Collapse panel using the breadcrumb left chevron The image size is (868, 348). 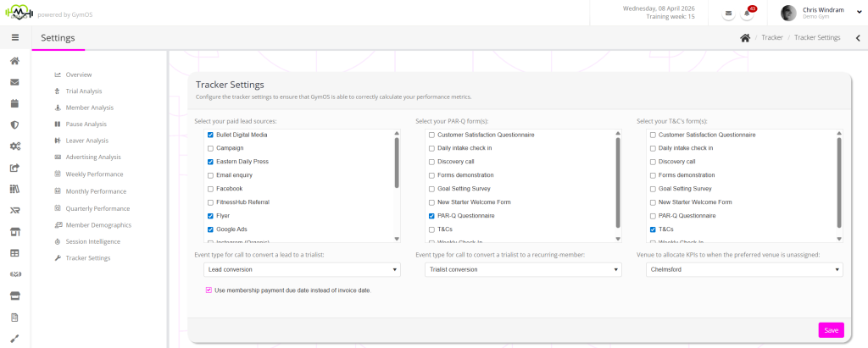click(857, 38)
